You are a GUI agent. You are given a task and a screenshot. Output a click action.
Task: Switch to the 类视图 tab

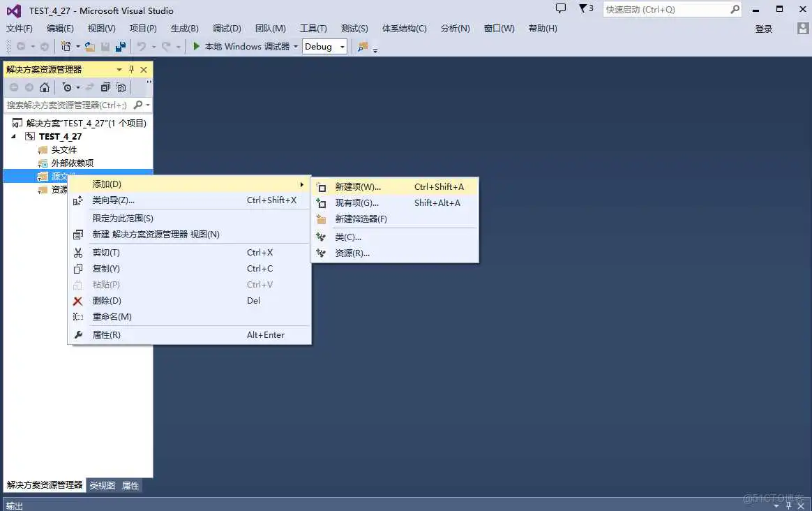point(102,485)
